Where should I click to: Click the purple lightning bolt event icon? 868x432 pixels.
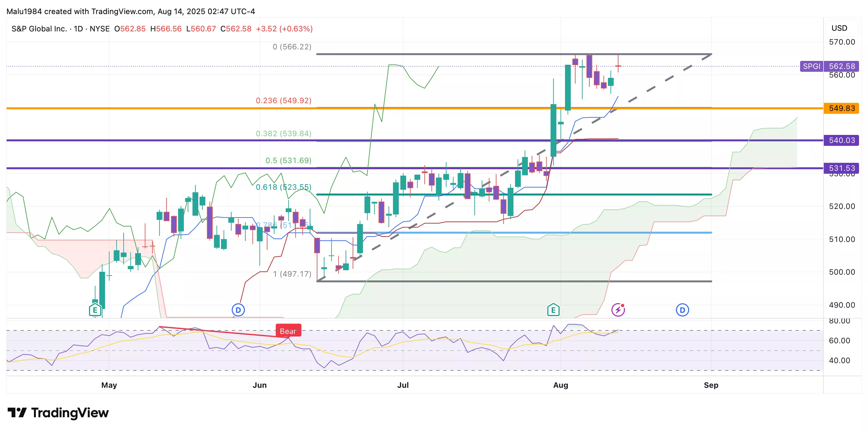click(x=618, y=310)
